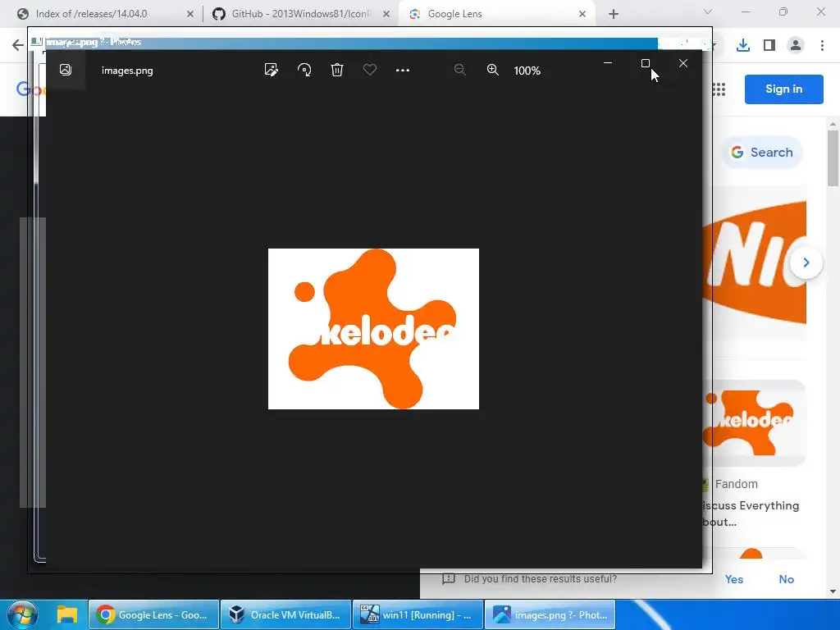Toggle Chrome side panel icon
This screenshot has width=840, height=630.
click(769, 46)
